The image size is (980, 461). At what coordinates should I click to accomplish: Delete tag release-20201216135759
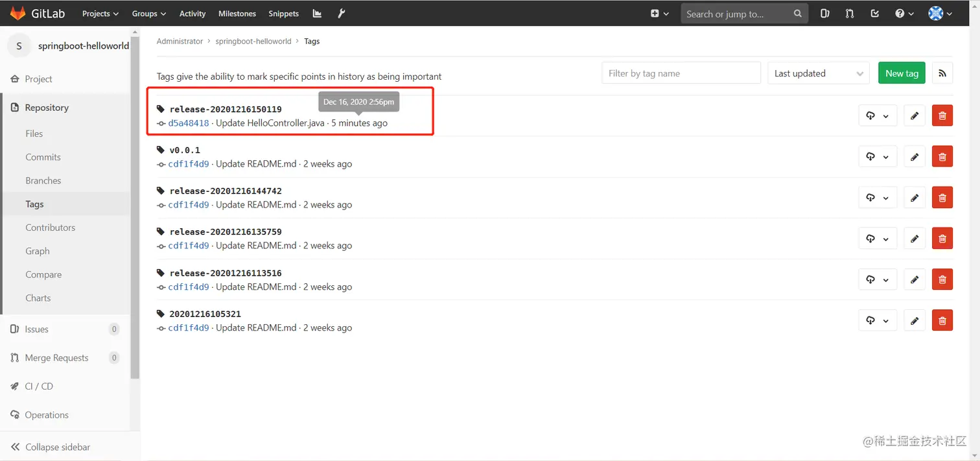(x=942, y=239)
